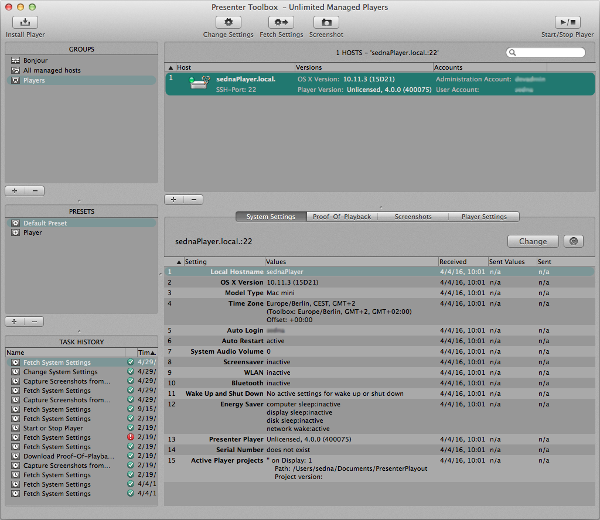Image resolution: width=600 pixels, height=520 pixels.
Task: Remove preset with minus button under Presets
Action: pyautogui.click(x=34, y=321)
